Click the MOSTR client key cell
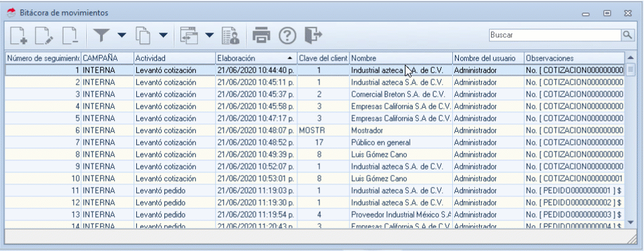Viewport: 644px width, 251px height. click(323, 130)
